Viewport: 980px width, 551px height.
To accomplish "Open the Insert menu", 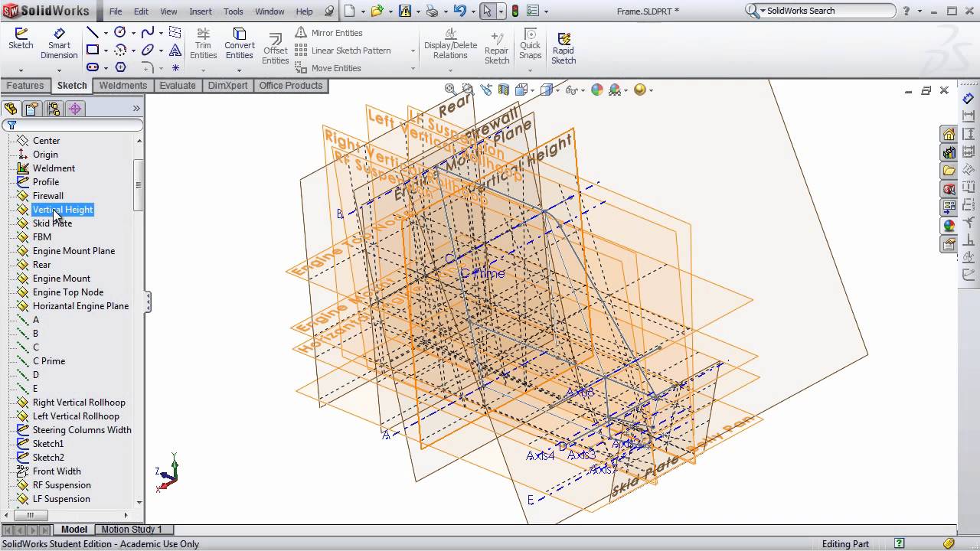I will (201, 11).
